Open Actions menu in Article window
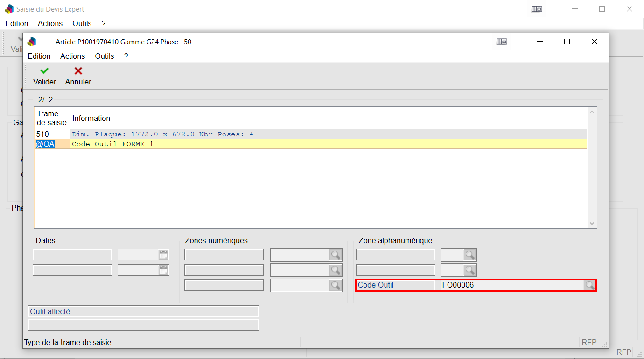Viewport: 644px width, 359px height. (72, 56)
